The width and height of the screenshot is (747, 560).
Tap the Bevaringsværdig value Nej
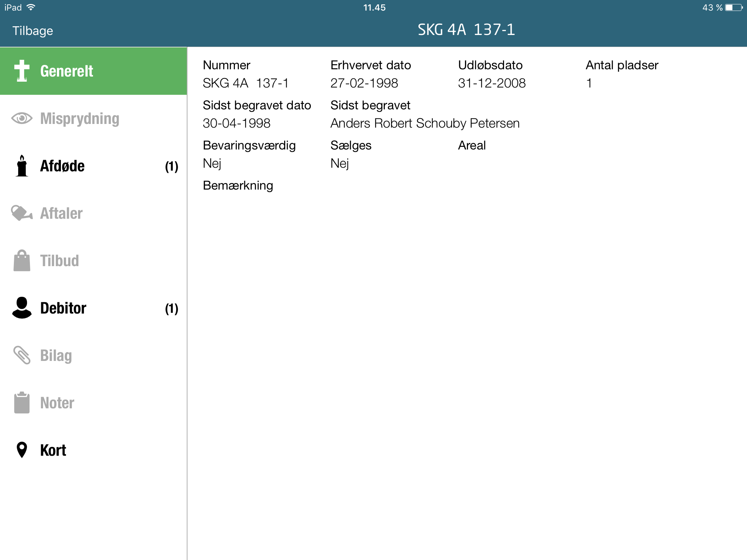[212, 163]
